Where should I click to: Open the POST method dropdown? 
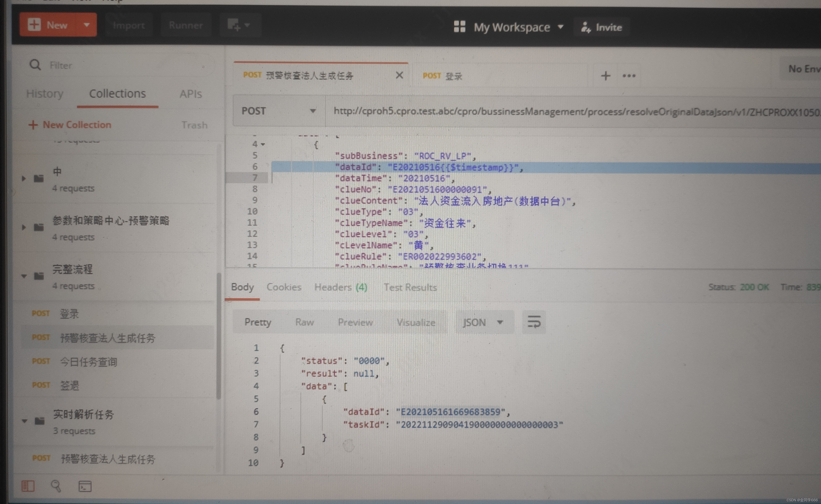click(279, 111)
